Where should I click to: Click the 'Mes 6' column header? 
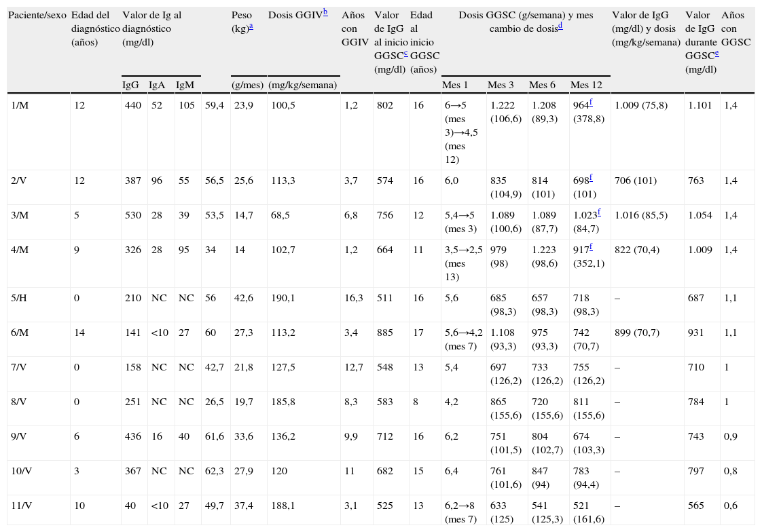tap(542, 85)
